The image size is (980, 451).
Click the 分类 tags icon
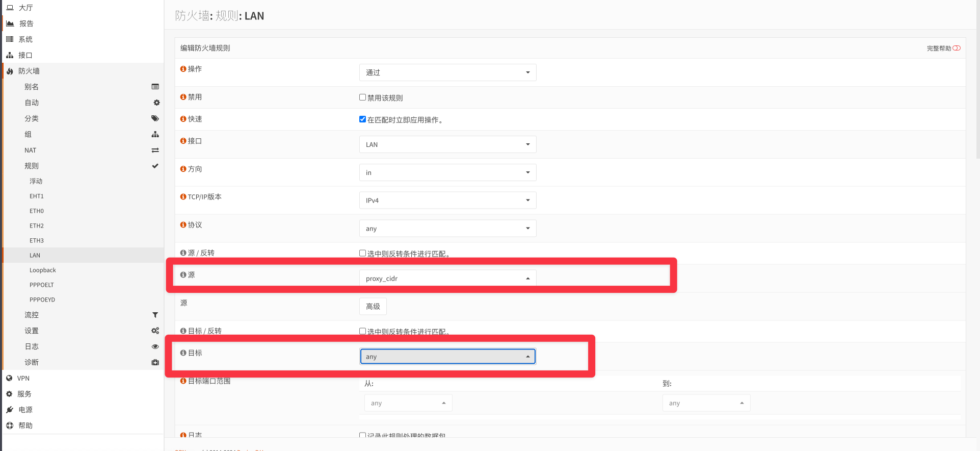pyautogui.click(x=155, y=118)
